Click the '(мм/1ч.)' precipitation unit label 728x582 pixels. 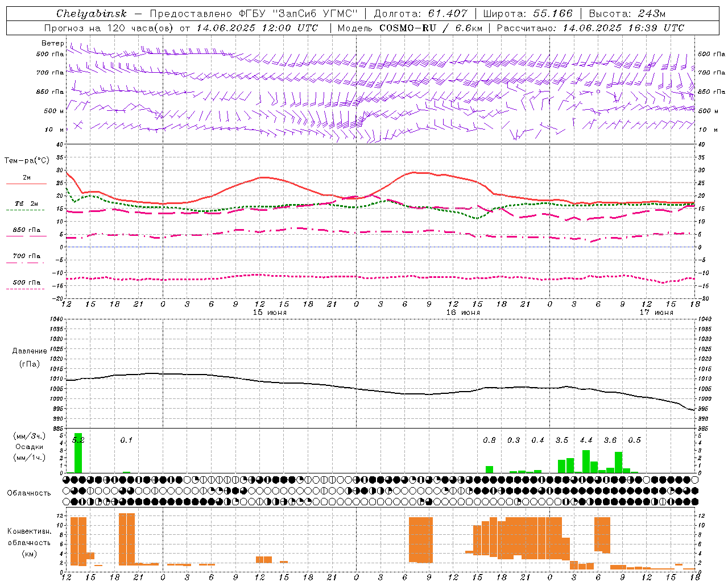coord(29,458)
